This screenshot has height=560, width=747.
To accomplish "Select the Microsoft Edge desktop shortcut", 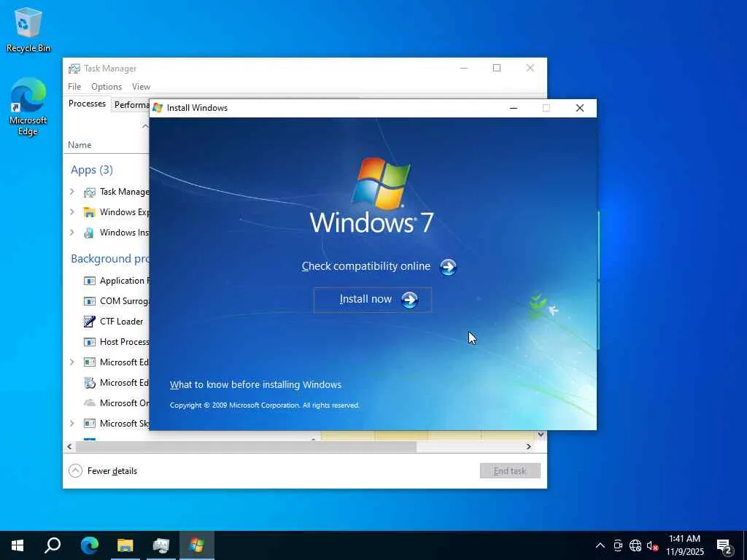I will [x=28, y=107].
